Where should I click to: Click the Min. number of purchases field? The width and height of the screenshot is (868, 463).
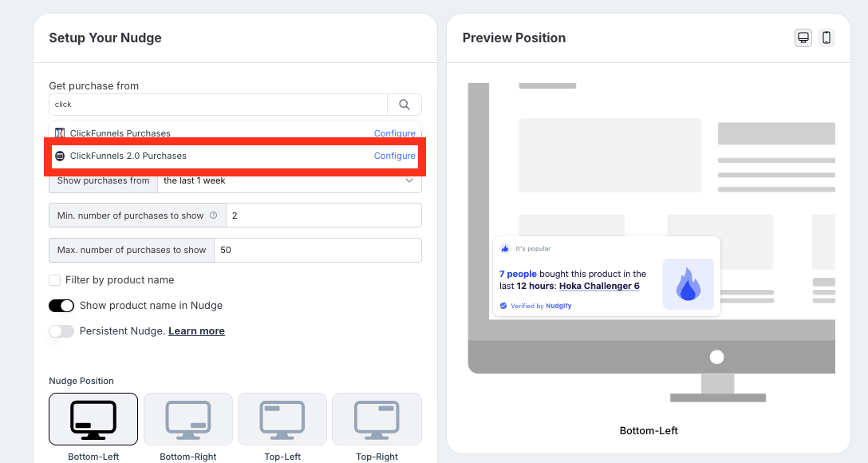coord(324,216)
